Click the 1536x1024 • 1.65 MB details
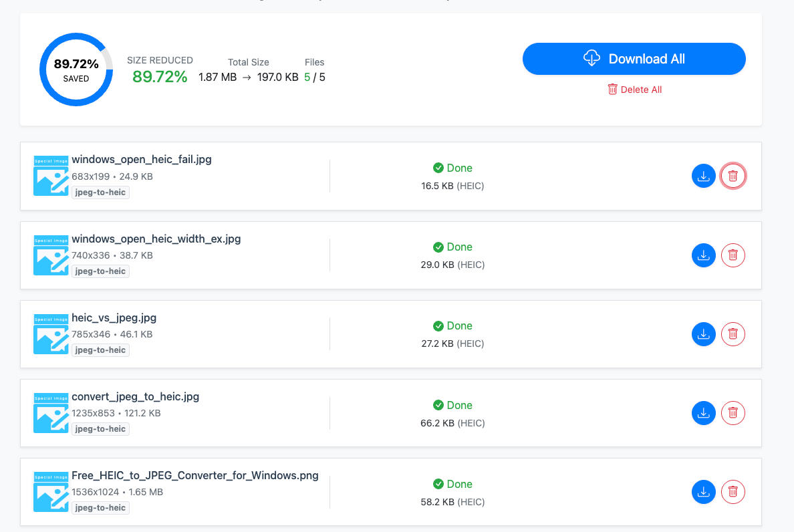Image resolution: width=794 pixels, height=532 pixels. 118,493
